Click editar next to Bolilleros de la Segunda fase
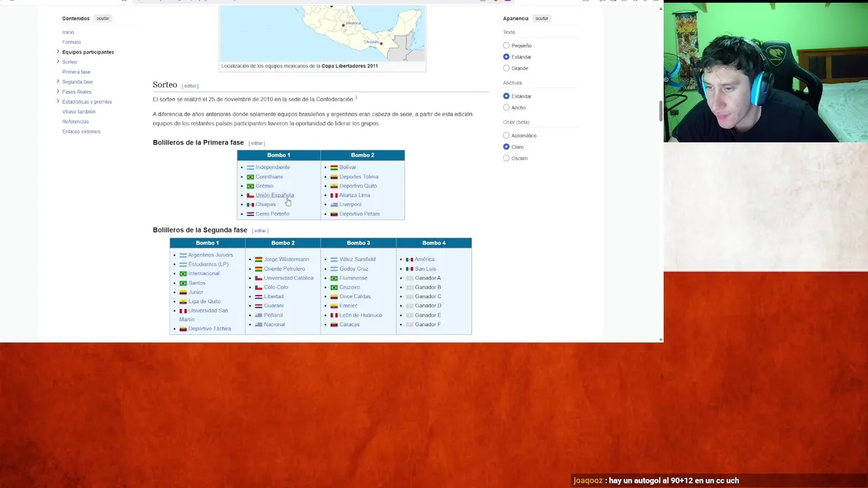The image size is (868, 488). [x=260, y=230]
